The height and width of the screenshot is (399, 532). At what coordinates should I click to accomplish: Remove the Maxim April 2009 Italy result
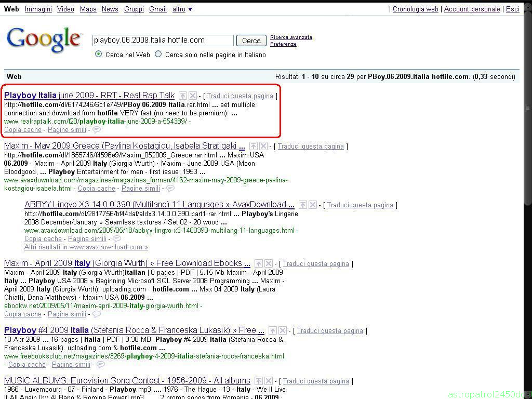click(x=269, y=263)
